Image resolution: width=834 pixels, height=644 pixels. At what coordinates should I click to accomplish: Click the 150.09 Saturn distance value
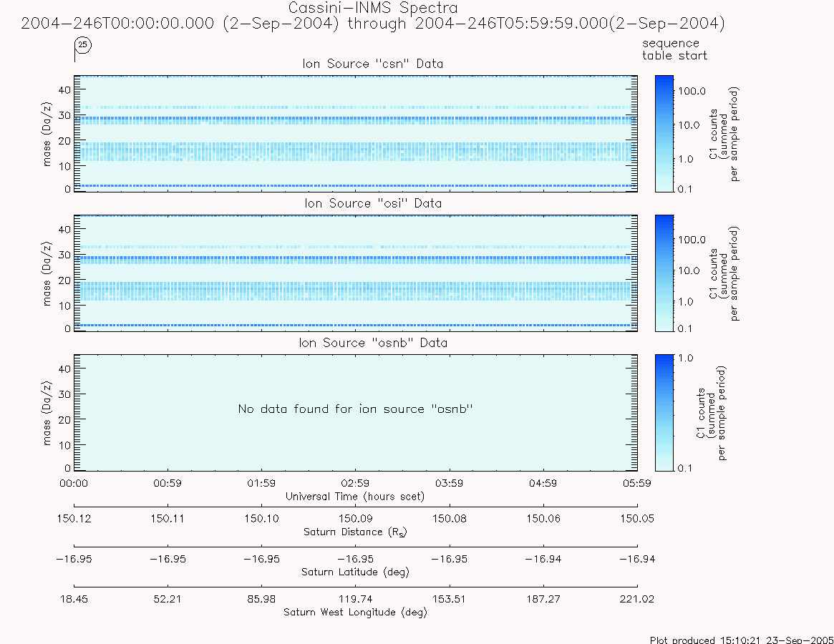click(x=355, y=519)
